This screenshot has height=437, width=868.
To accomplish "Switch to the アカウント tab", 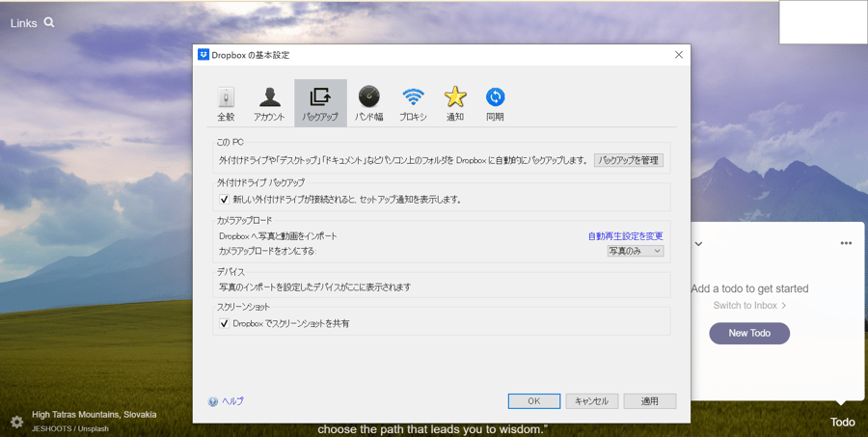I will pos(269,103).
